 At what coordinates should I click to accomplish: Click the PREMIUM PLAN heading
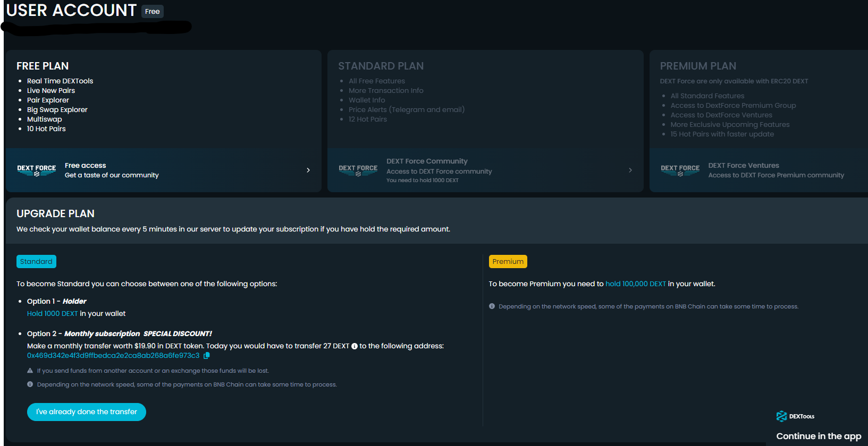(698, 66)
